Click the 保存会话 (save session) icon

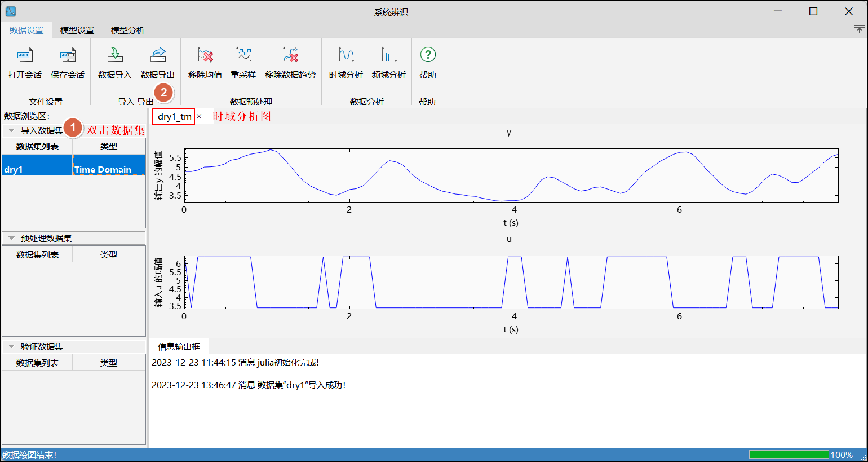68,55
